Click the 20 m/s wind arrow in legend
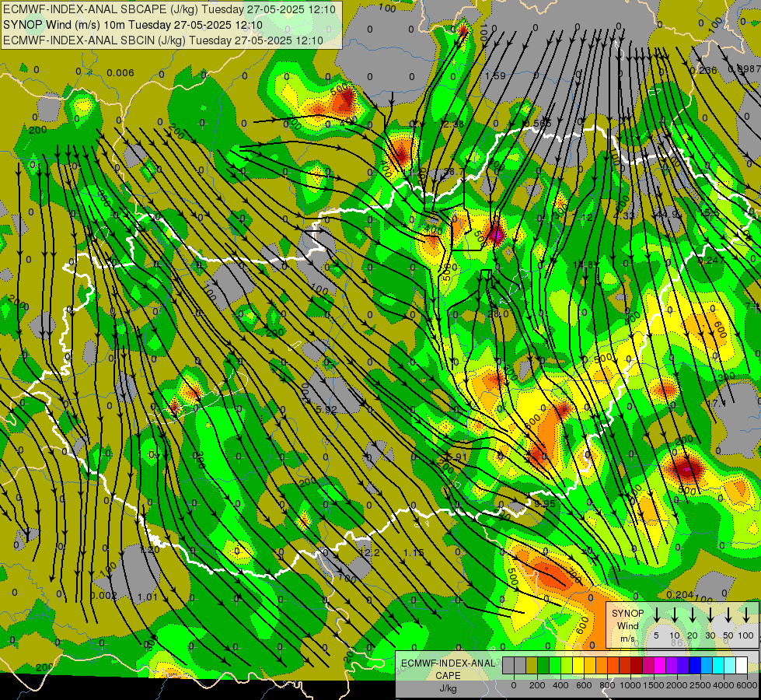 click(693, 615)
